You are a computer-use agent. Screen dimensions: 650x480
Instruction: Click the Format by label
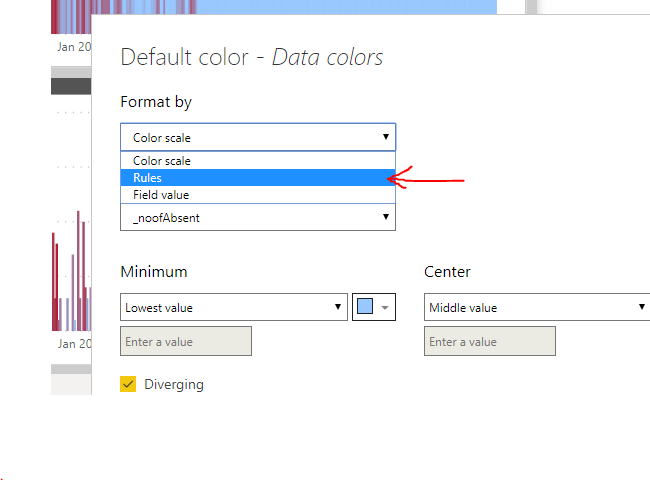[156, 102]
